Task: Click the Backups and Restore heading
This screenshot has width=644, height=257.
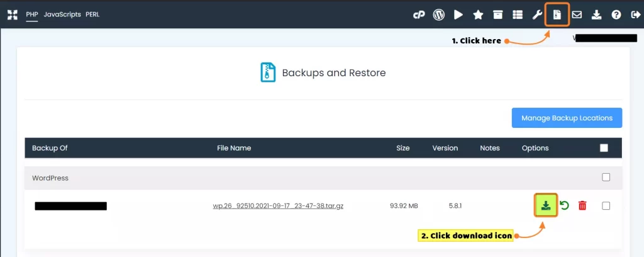Action: click(334, 73)
